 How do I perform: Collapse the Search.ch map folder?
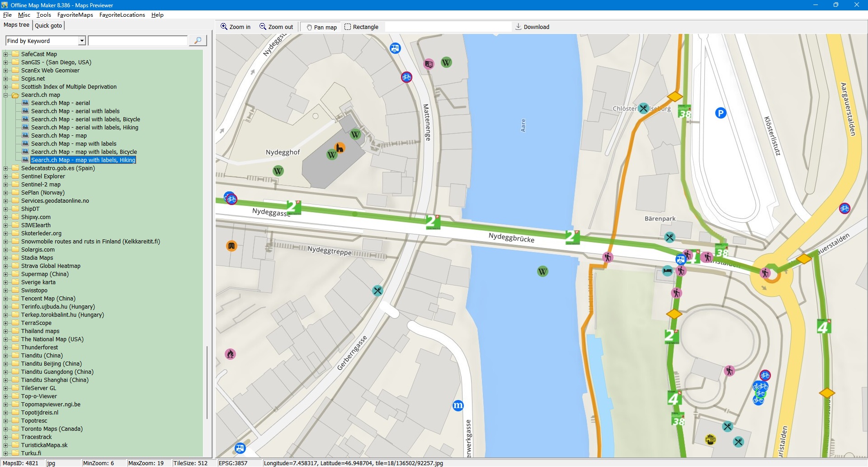pos(6,95)
